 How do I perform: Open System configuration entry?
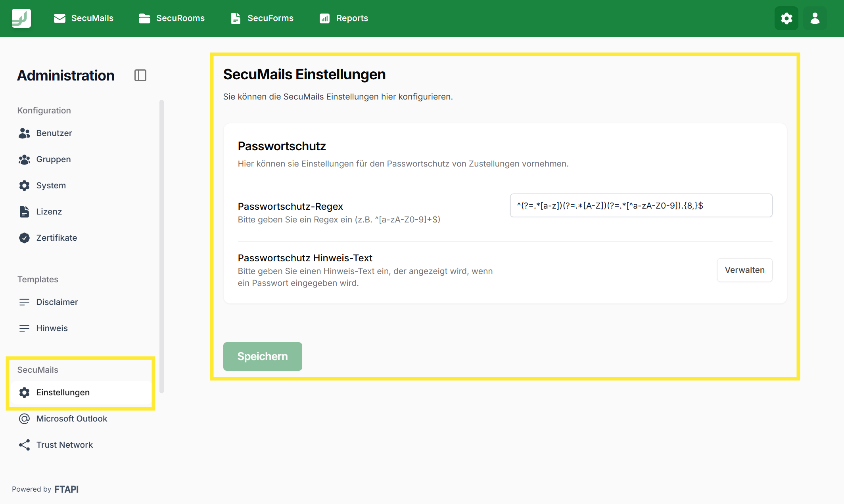pyautogui.click(x=51, y=186)
